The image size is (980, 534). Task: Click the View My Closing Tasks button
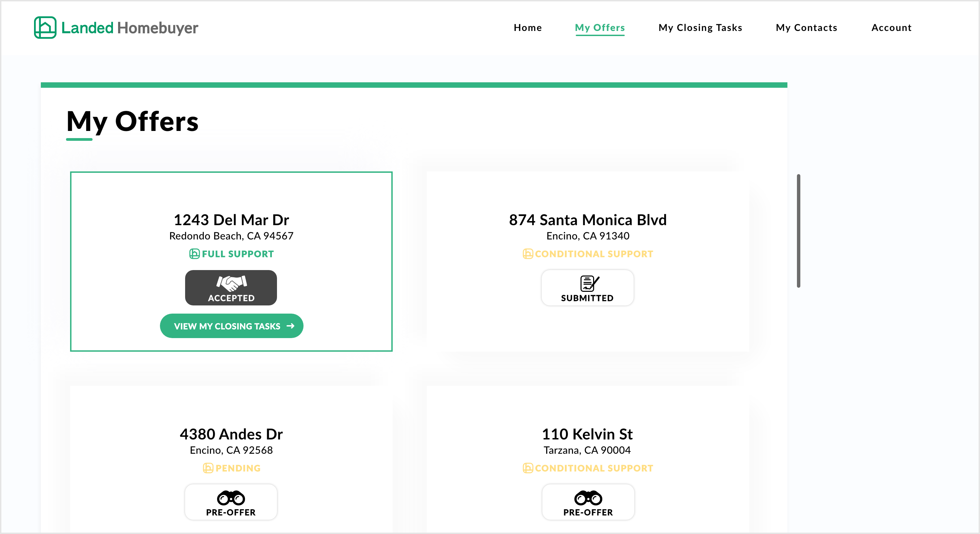(231, 326)
